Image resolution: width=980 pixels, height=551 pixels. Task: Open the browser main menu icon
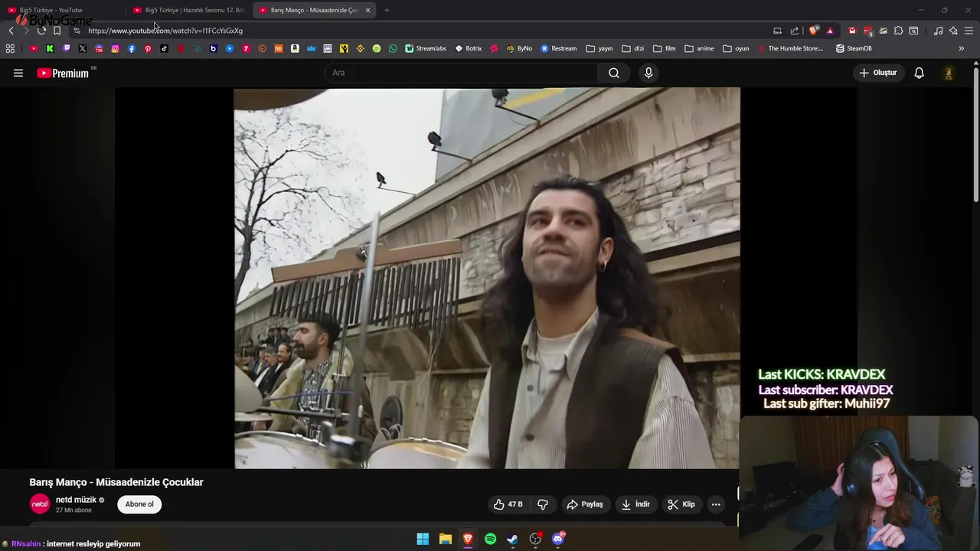[969, 31]
